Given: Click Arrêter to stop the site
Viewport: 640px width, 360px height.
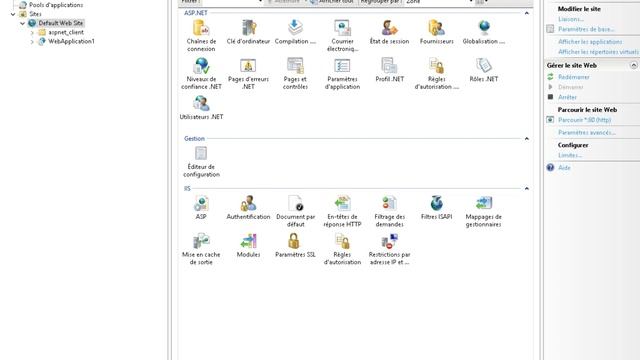Looking at the screenshot, I should [x=567, y=97].
